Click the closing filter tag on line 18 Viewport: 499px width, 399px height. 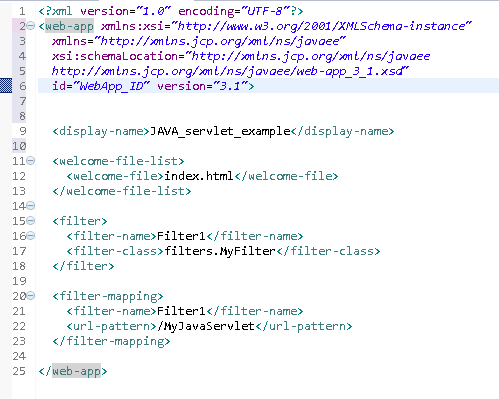tap(83, 266)
